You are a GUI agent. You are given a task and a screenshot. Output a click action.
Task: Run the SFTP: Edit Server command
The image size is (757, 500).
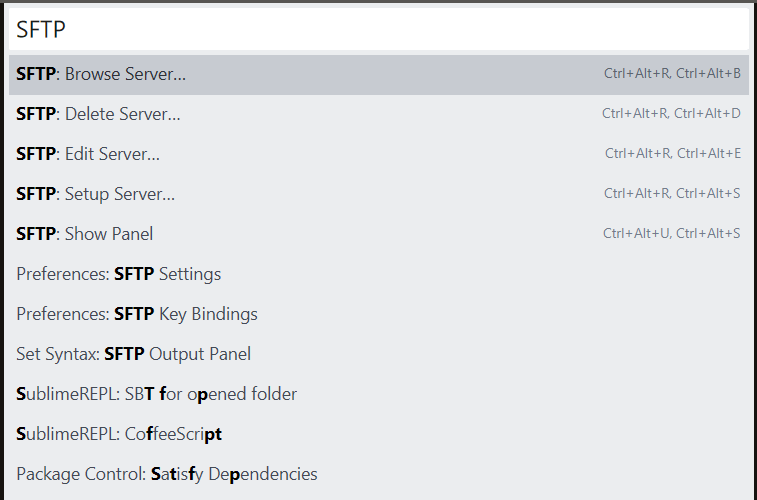coord(88,154)
